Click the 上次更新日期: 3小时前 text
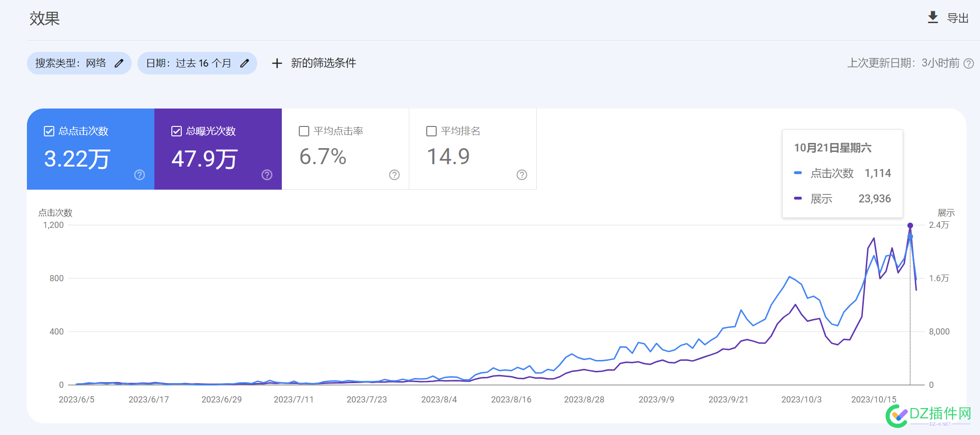980x435 pixels. click(904, 63)
